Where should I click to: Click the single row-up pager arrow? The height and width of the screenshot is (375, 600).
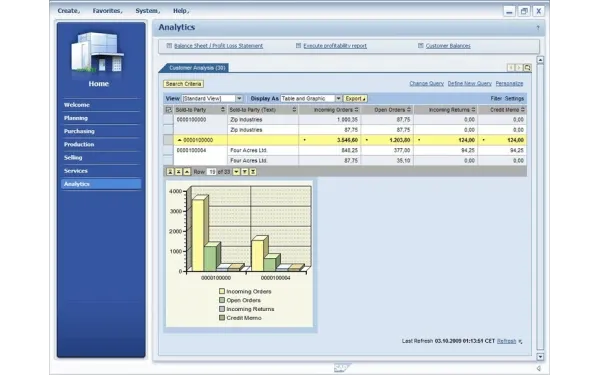point(187,172)
